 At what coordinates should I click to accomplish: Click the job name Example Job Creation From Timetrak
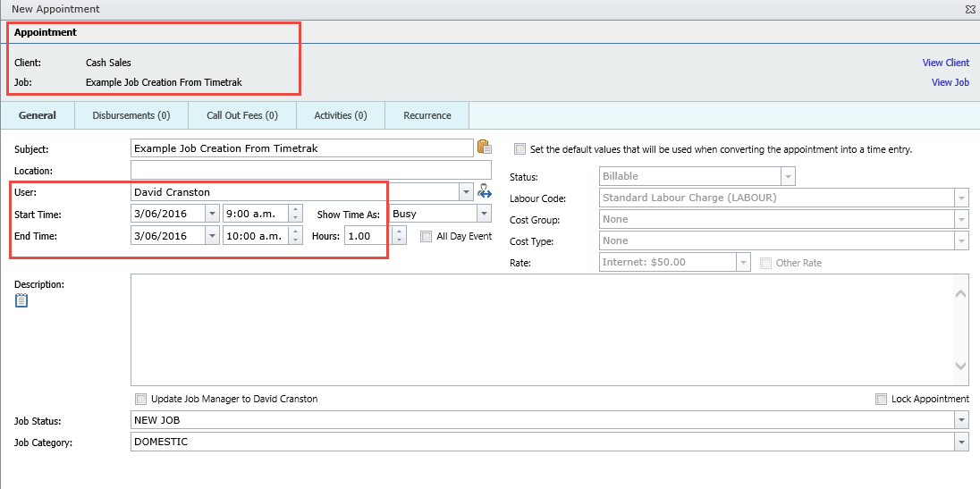pyautogui.click(x=164, y=82)
